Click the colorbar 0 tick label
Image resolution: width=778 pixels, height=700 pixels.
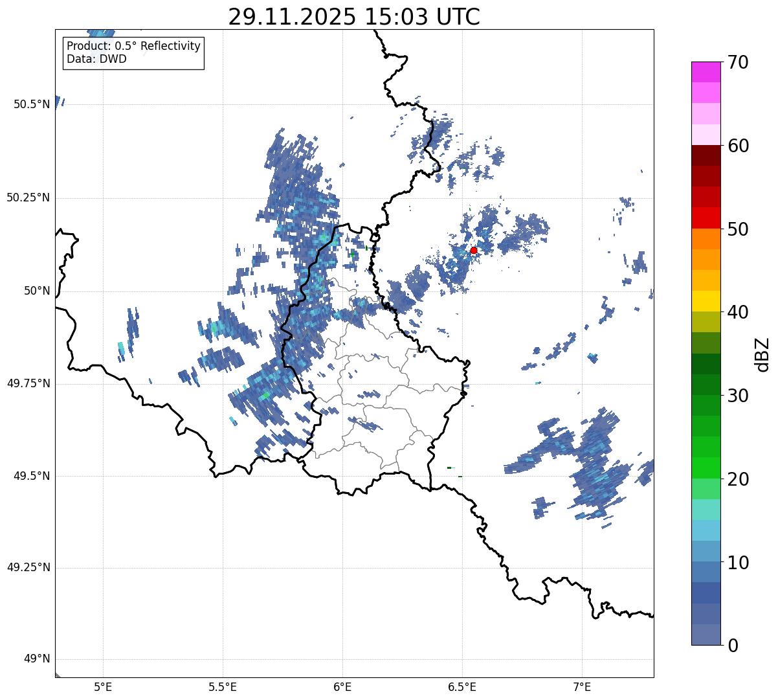733,646
